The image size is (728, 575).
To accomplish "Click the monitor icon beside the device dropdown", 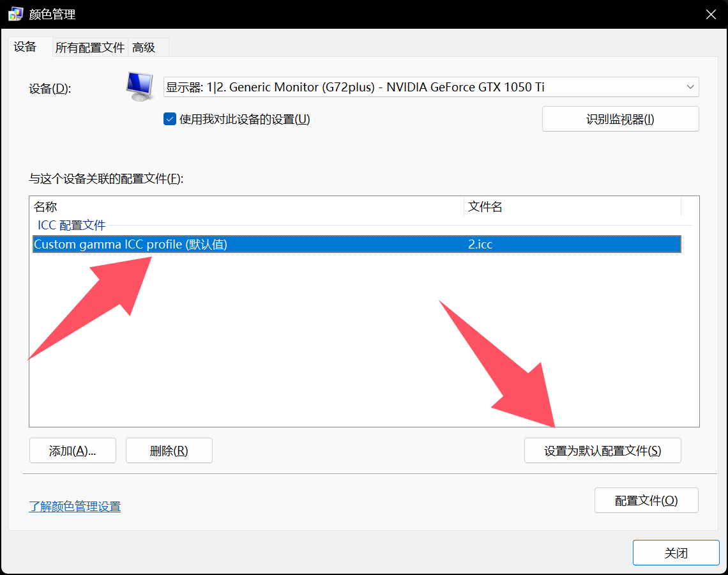I will click(139, 87).
